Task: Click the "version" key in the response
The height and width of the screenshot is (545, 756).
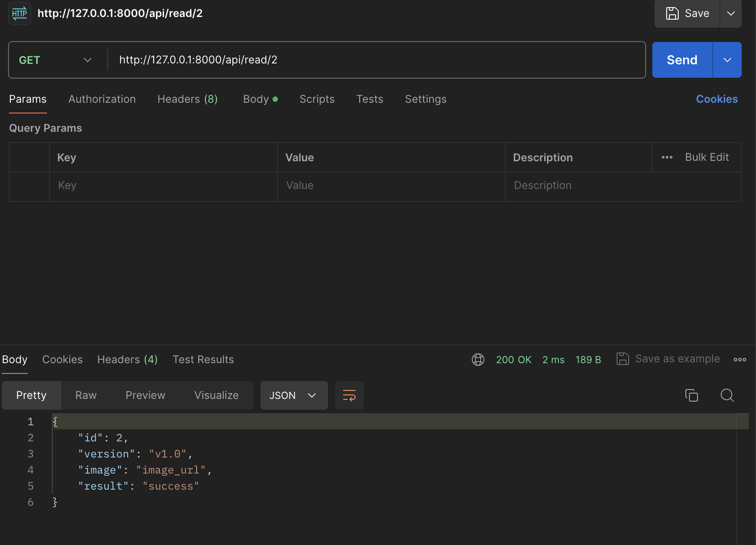Action: click(x=106, y=454)
